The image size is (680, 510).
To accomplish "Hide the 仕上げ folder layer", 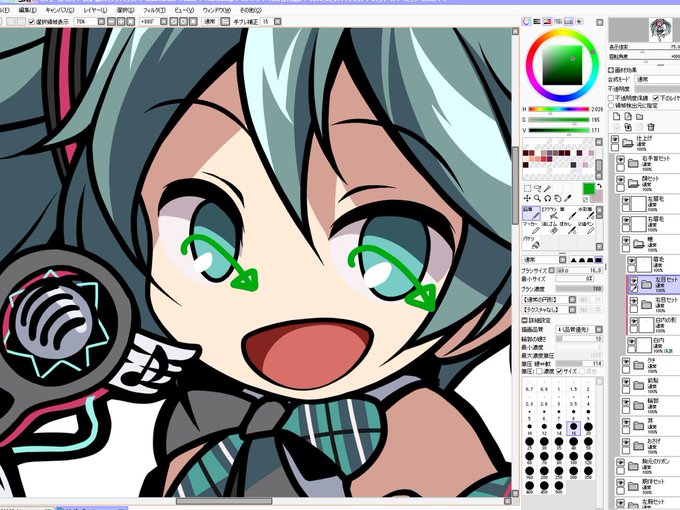I will point(615,139).
